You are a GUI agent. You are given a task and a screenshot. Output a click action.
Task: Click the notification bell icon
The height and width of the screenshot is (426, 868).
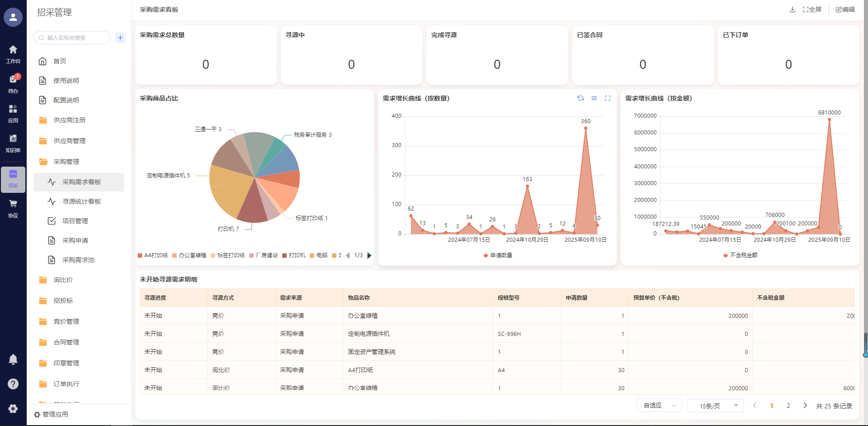pos(13,359)
